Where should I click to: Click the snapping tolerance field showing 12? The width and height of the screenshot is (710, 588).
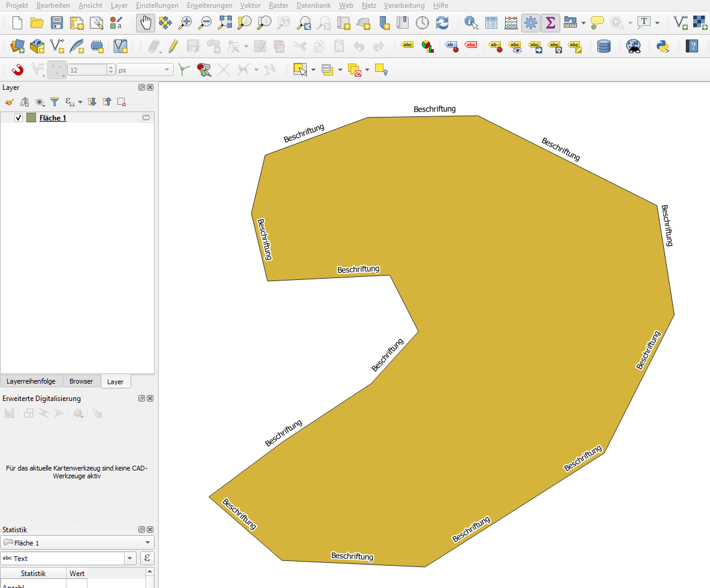87,70
